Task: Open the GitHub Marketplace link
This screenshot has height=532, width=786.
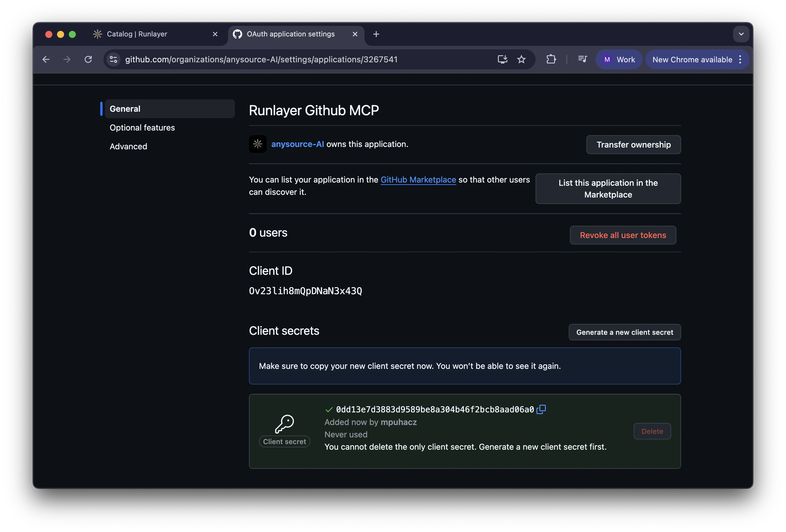Action: point(418,180)
